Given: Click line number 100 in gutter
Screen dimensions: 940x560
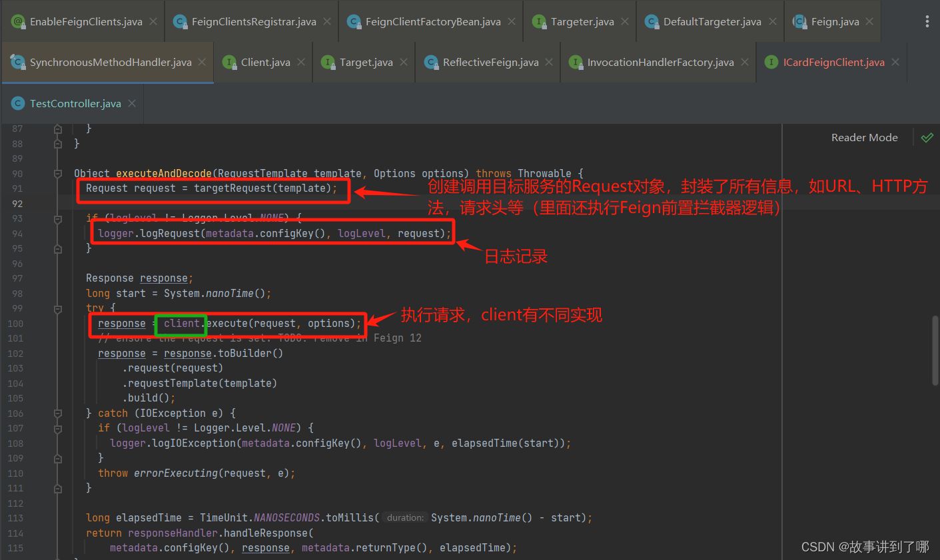Looking at the screenshot, I should [15, 324].
